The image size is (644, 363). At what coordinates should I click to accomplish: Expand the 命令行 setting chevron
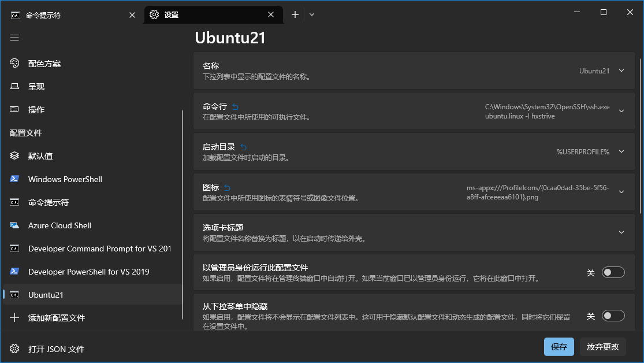click(621, 111)
